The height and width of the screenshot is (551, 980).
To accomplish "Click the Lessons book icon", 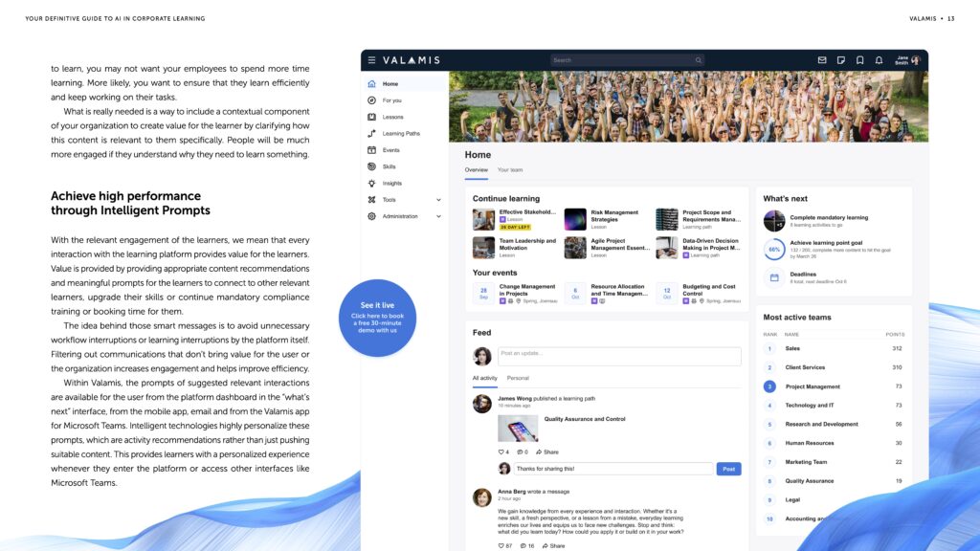I will click(x=372, y=117).
